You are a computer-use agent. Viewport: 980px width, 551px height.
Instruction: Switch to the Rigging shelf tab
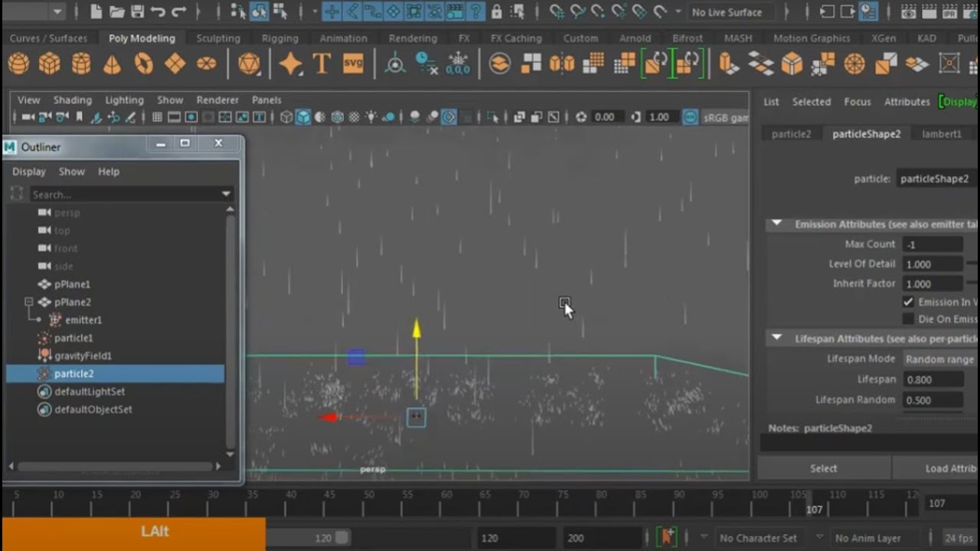280,38
